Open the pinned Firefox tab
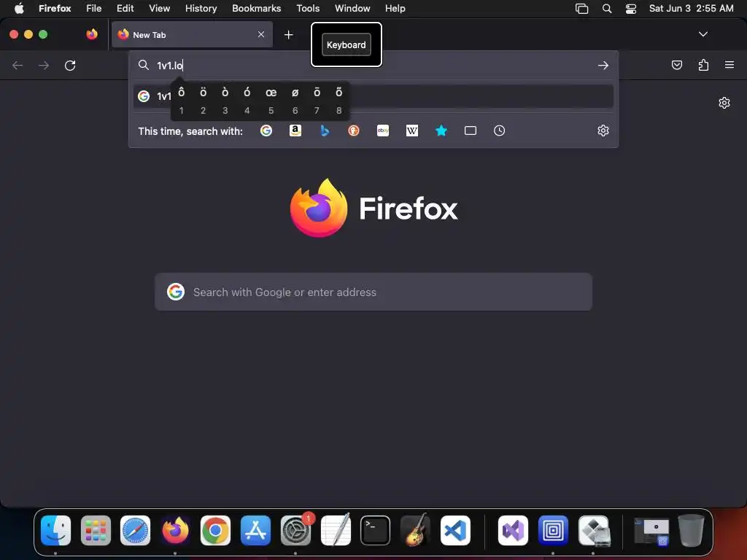The width and height of the screenshot is (747, 560). (x=92, y=34)
